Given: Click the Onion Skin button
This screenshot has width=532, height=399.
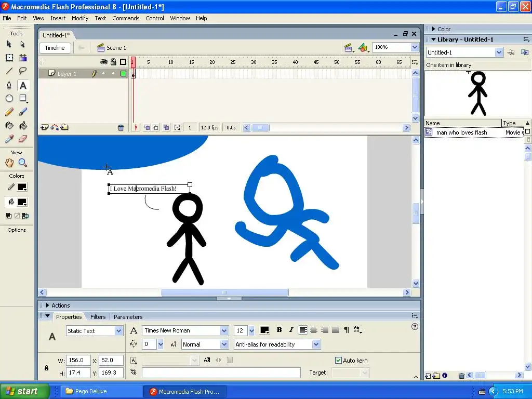Looking at the screenshot, I should tap(147, 128).
